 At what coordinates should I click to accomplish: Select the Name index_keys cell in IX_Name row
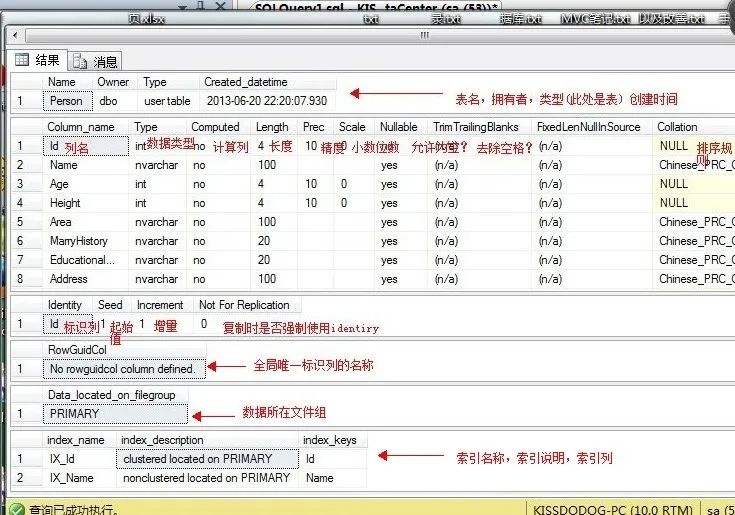(333, 478)
